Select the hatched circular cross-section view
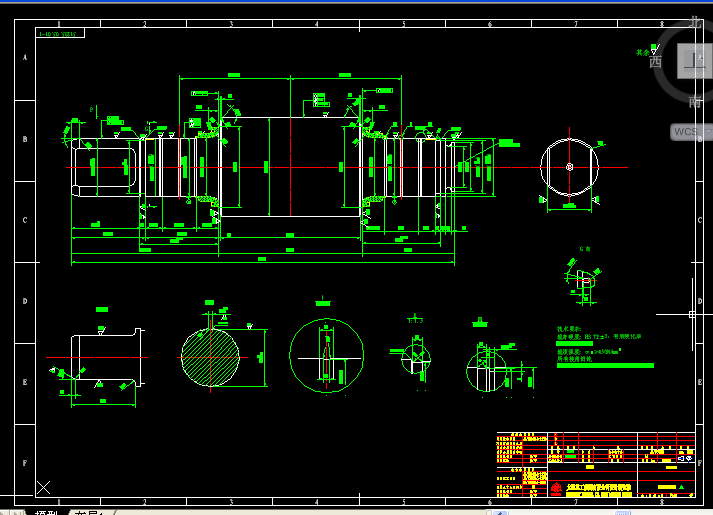 (210, 357)
